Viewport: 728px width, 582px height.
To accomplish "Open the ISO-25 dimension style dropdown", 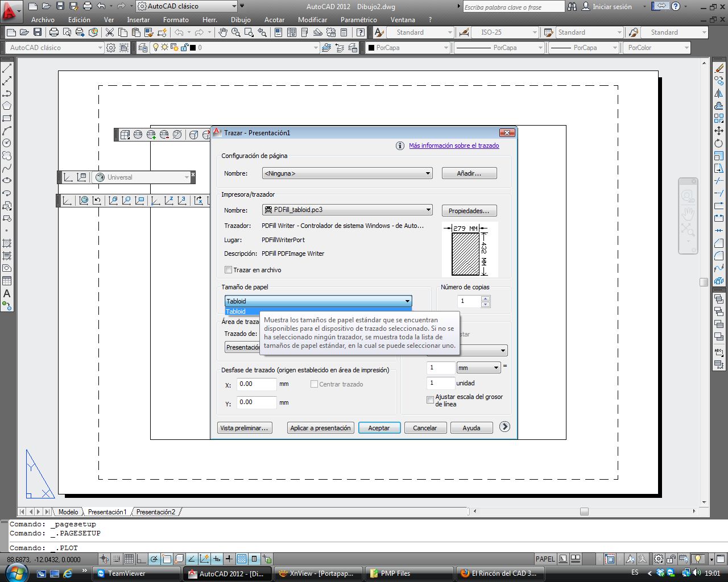I will [x=505, y=32].
